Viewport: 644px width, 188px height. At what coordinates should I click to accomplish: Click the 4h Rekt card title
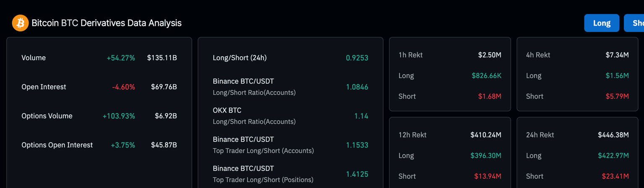point(538,55)
